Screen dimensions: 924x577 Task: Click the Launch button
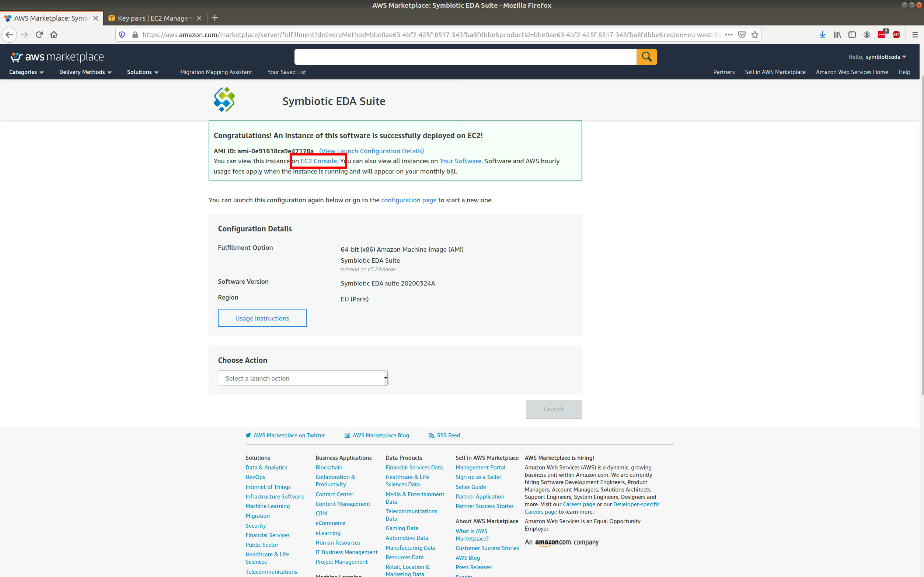pyautogui.click(x=554, y=409)
